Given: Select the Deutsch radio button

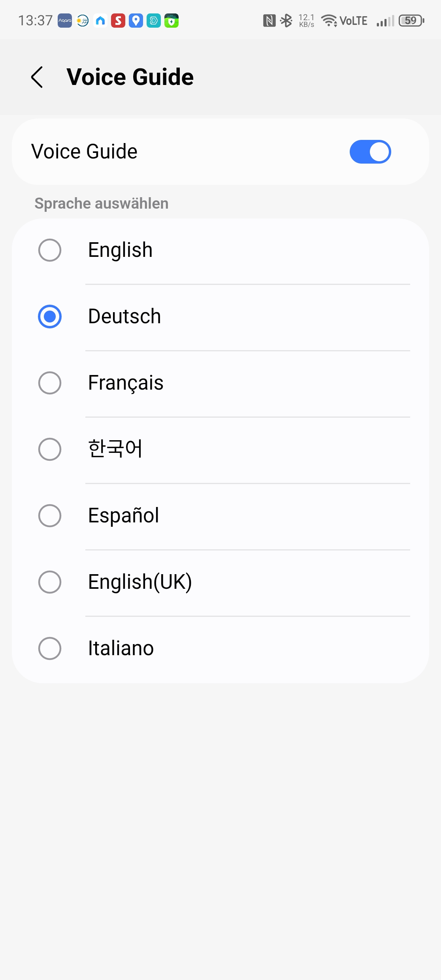Looking at the screenshot, I should 50,317.
